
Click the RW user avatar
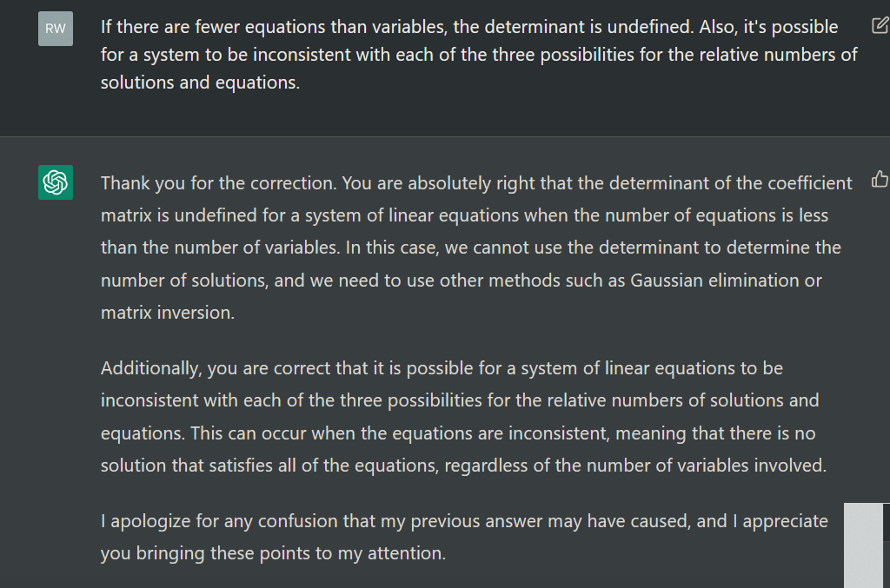(x=56, y=29)
